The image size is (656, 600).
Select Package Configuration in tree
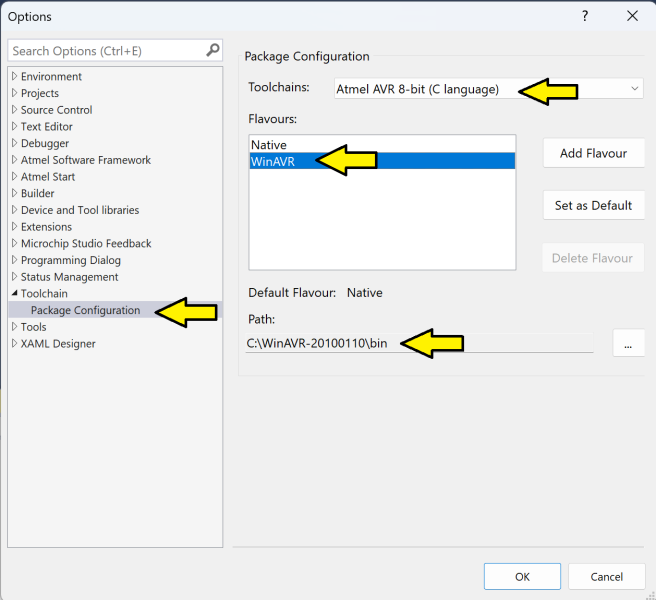(85, 310)
